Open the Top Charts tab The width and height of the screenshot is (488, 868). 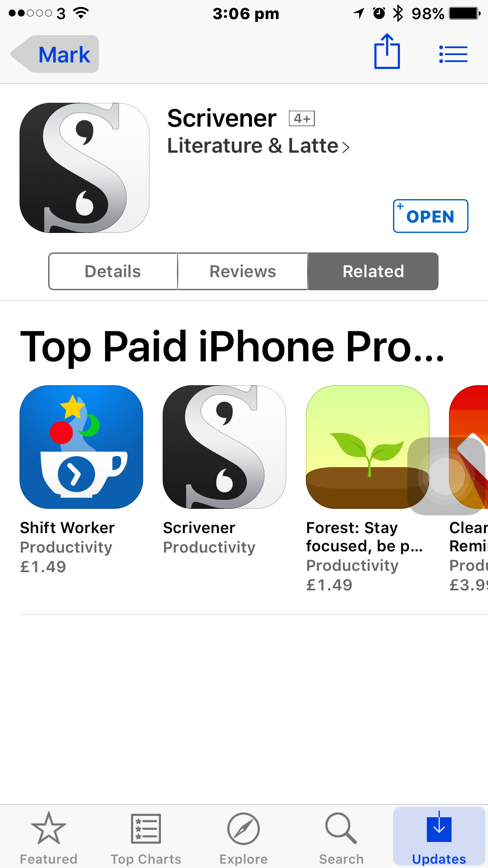146,838
